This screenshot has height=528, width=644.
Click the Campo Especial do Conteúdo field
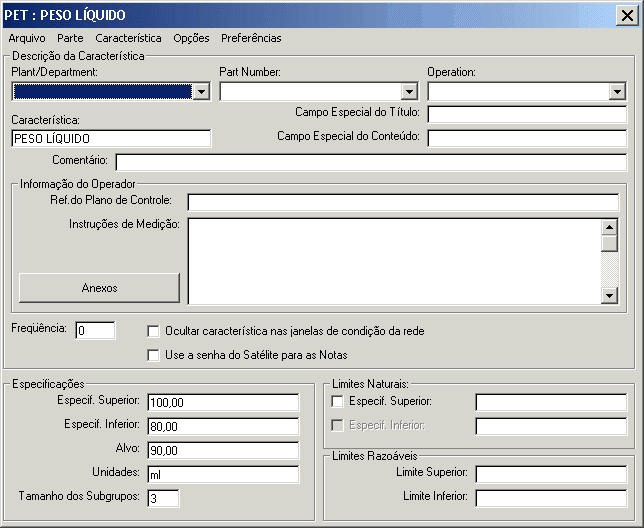(527, 138)
